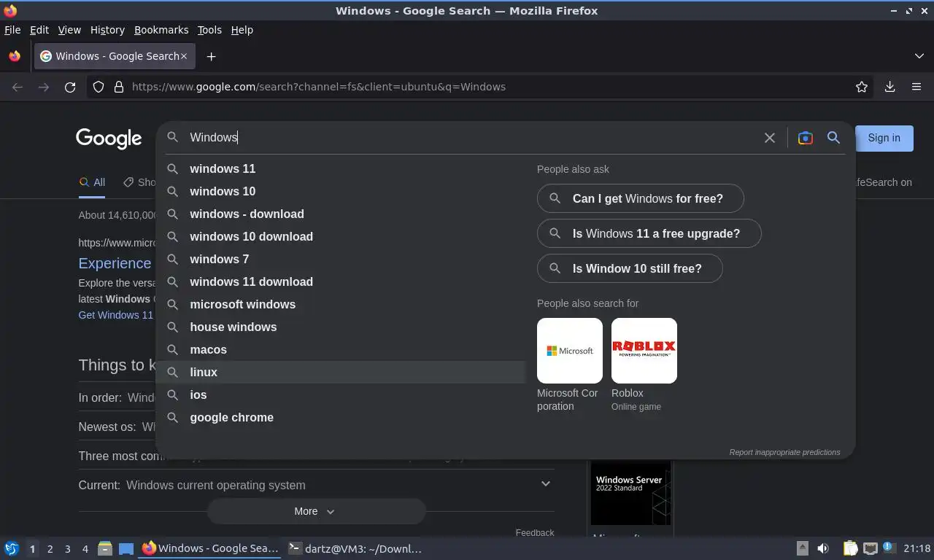Viewport: 934px width, 560px height.
Task: Select the All results tab
Action: click(92, 182)
